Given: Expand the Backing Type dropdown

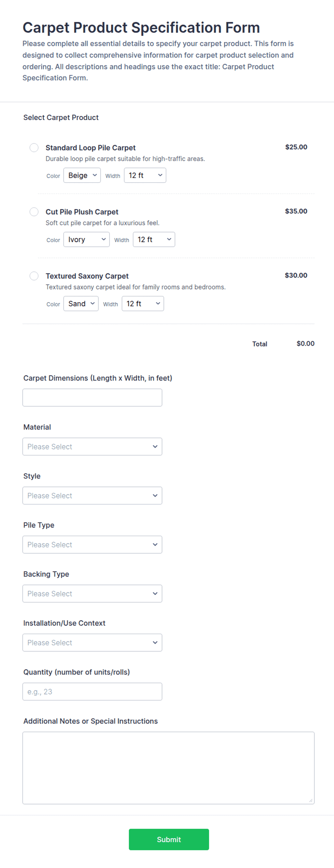Looking at the screenshot, I should point(92,594).
